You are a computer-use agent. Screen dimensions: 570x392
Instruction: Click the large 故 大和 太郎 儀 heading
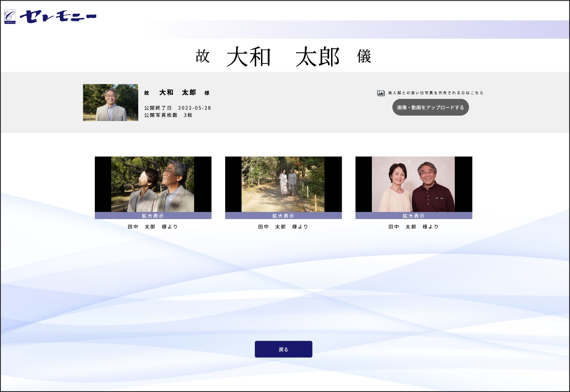click(x=283, y=57)
